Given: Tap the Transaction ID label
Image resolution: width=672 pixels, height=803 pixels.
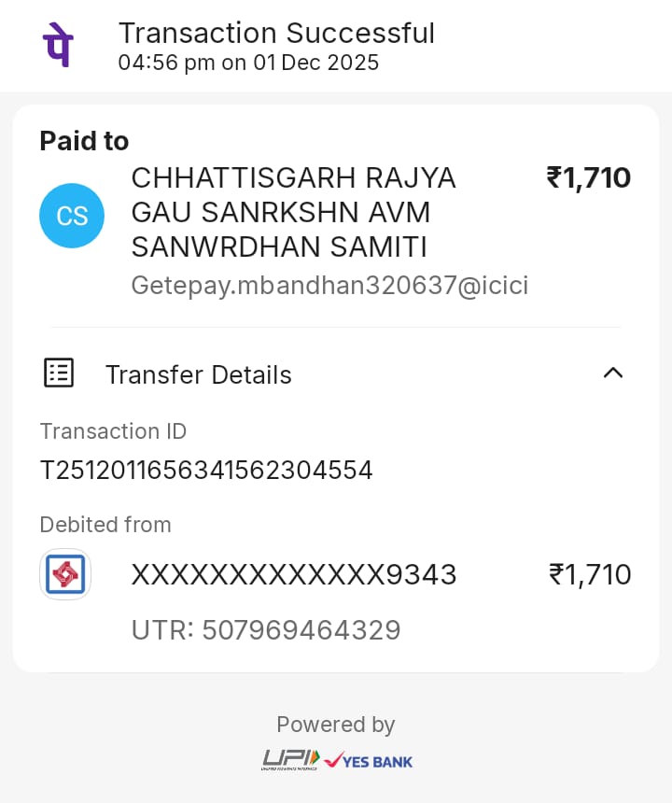Looking at the screenshot, I should pos(113,431).
